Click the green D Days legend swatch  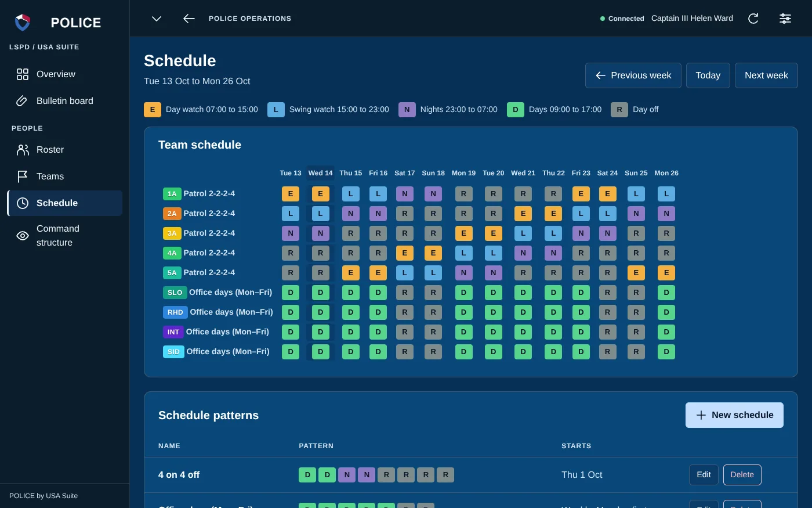[x=516, y=109]
